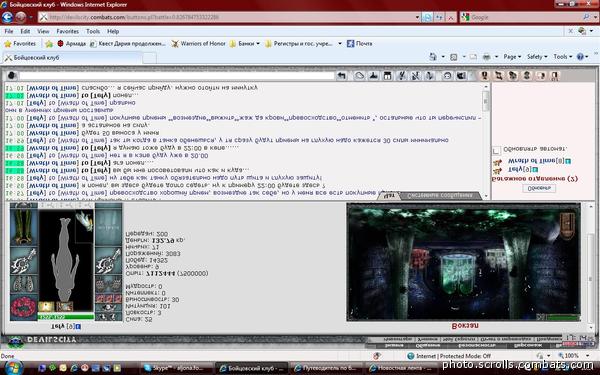Viewport: 600px width, 375px height.
Task: Click the back-arrow icon in the chat toolbar
Action: point(341,76)
